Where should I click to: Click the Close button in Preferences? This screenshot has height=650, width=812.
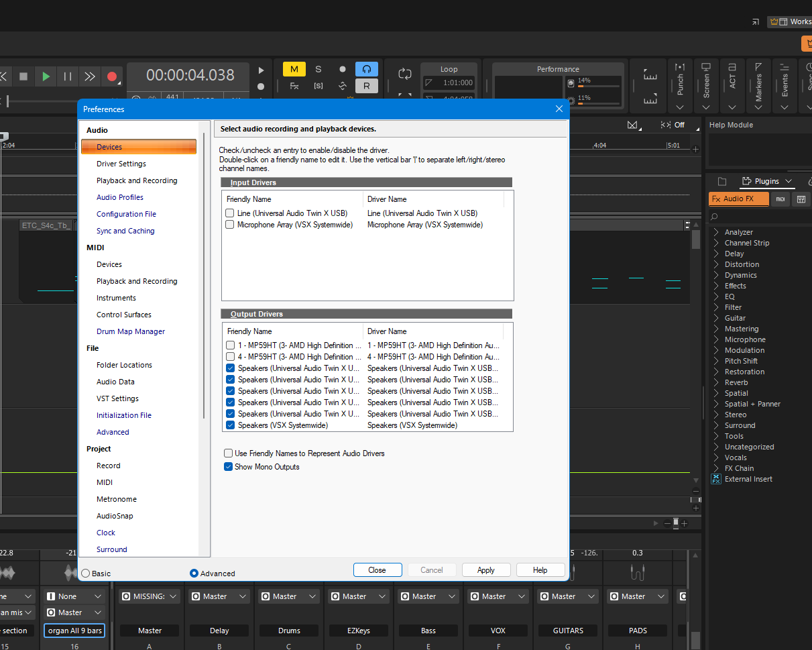[378, 570]
